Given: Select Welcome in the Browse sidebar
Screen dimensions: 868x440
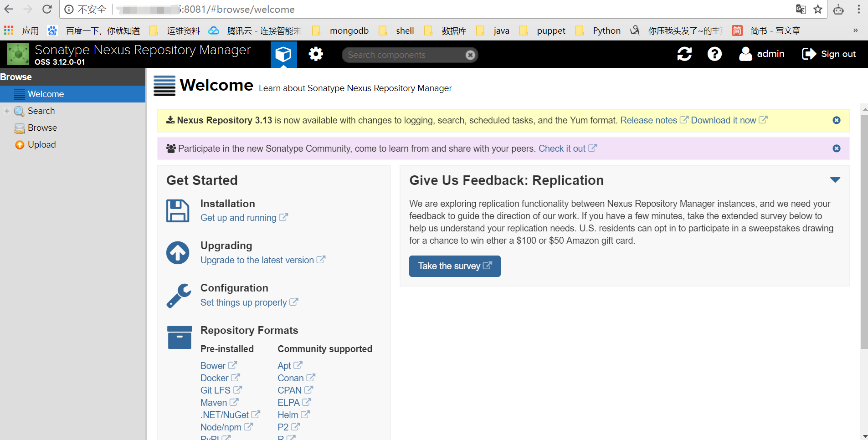Looking at the screenshot, I should [x=73, y=94].
